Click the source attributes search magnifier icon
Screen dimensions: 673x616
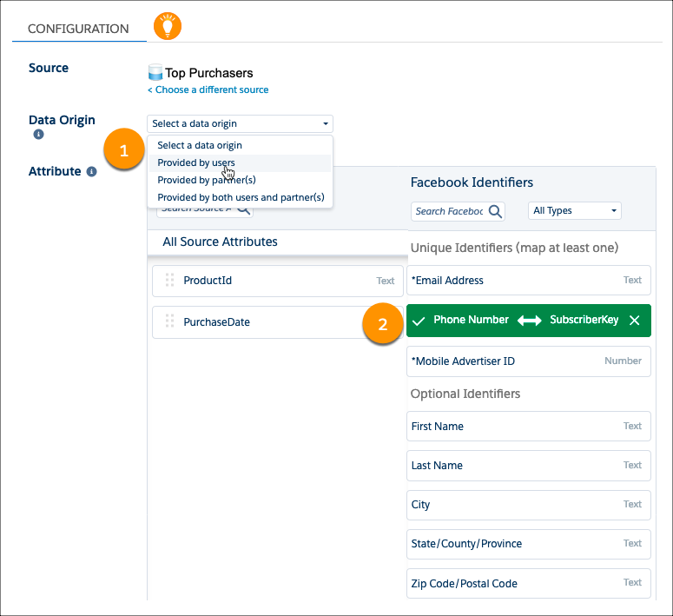coord(243,209)
